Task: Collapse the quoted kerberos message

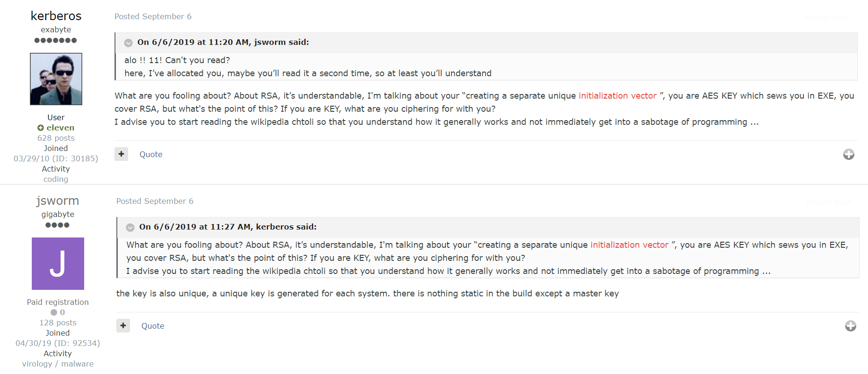Action: pos(130,228)
